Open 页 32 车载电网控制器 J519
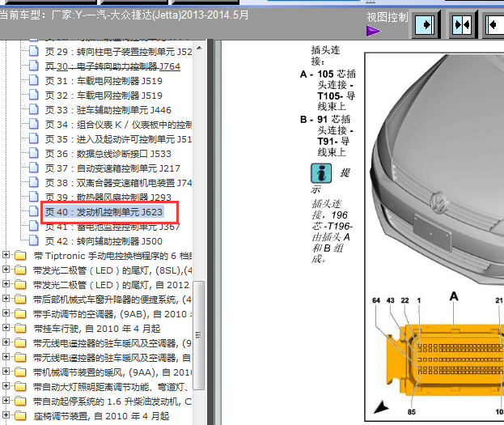The height and width of the screenshot is (425, 504). pos(104,96)
